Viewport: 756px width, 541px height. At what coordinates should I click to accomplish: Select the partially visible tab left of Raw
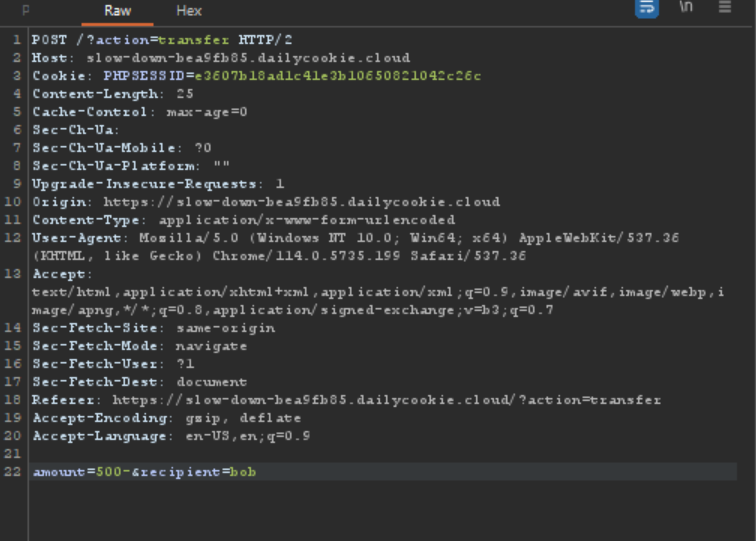click(x=26, y=11)
